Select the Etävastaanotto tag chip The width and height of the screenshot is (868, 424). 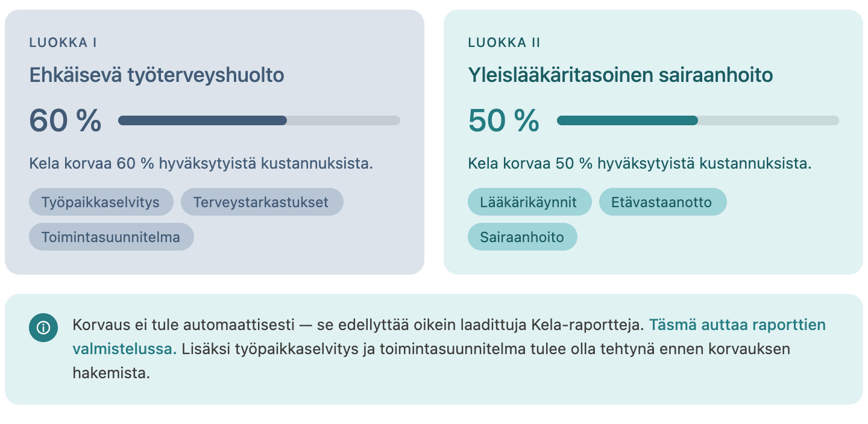(663, 202)
